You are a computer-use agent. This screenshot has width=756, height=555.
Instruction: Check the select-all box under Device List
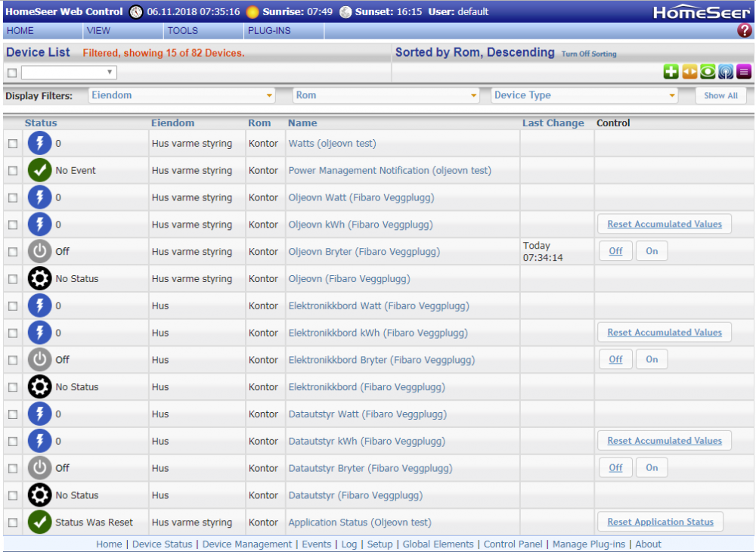(11, 73)
